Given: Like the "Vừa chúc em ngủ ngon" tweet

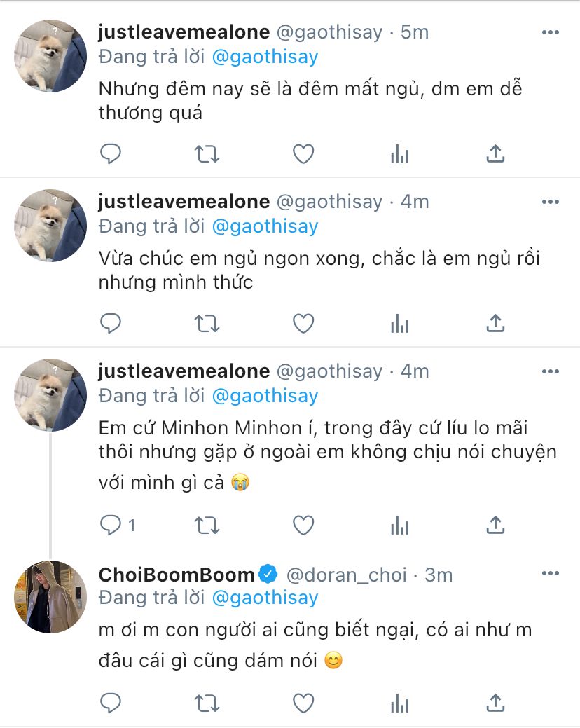Looking at the screenshot, I should [303, 323].
